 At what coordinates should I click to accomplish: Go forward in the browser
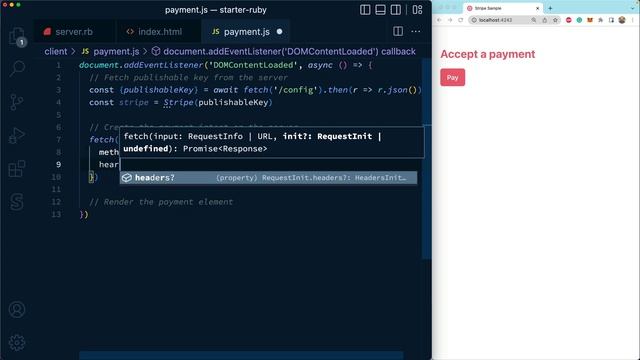click(x=450, y=20)
